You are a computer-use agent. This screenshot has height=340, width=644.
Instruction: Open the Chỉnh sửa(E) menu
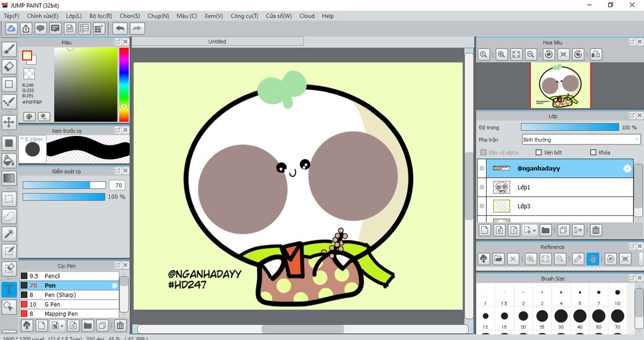tap(43, 16)
